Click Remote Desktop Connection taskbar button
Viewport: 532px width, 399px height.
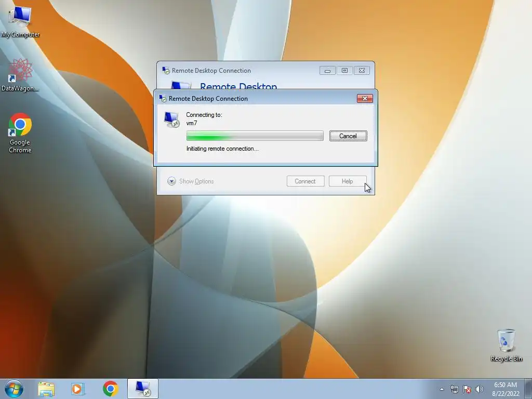tap(143, 389)
